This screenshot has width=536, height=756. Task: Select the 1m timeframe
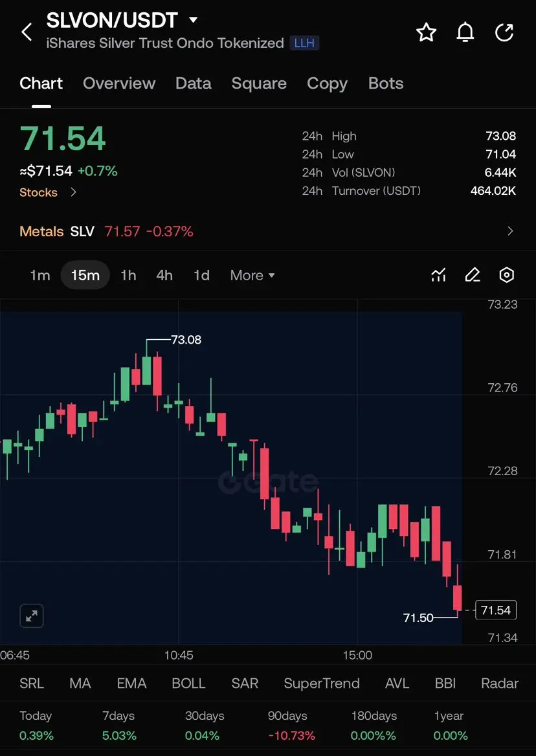[40, 275]
